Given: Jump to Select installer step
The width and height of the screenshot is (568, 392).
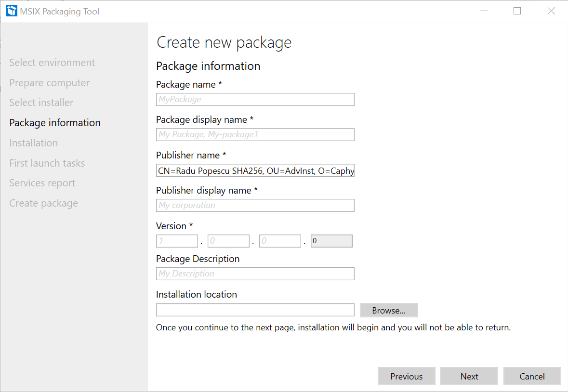Looking at the screenshot, I should coord(41,103).
